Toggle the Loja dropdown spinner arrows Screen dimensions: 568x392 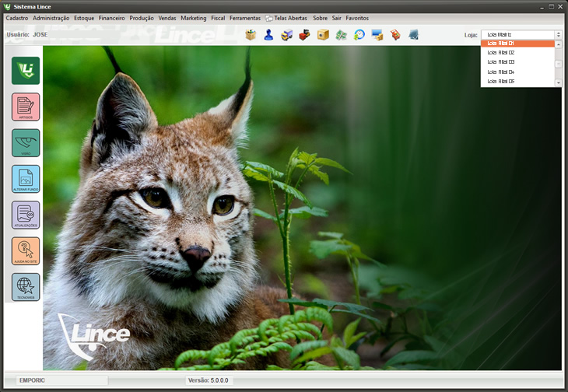coord(558,35)
